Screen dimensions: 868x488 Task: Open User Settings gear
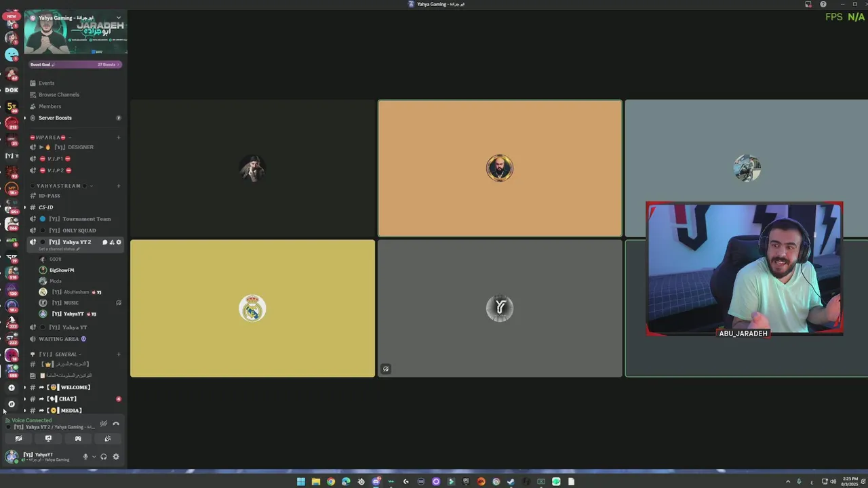[x=116, y=457]
